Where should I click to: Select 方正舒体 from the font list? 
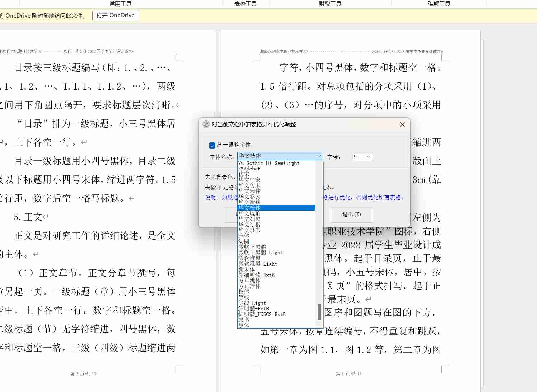[x=250, y=286]
